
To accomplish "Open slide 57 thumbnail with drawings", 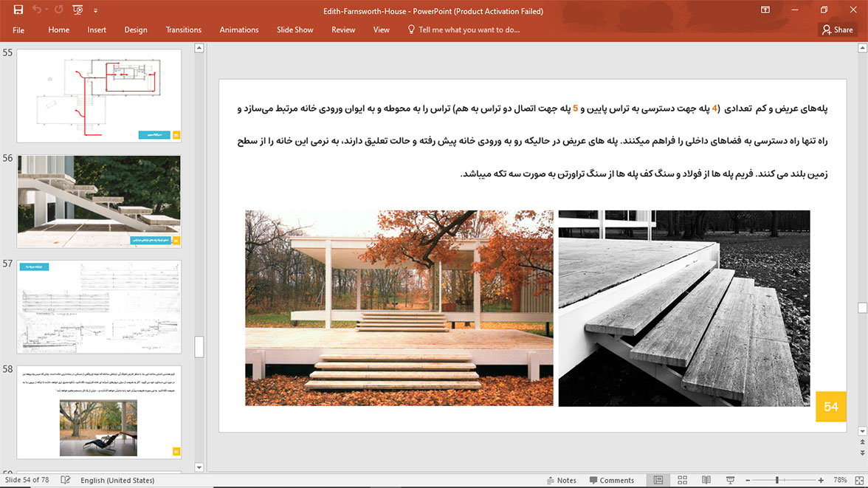I will coord(99,307).
